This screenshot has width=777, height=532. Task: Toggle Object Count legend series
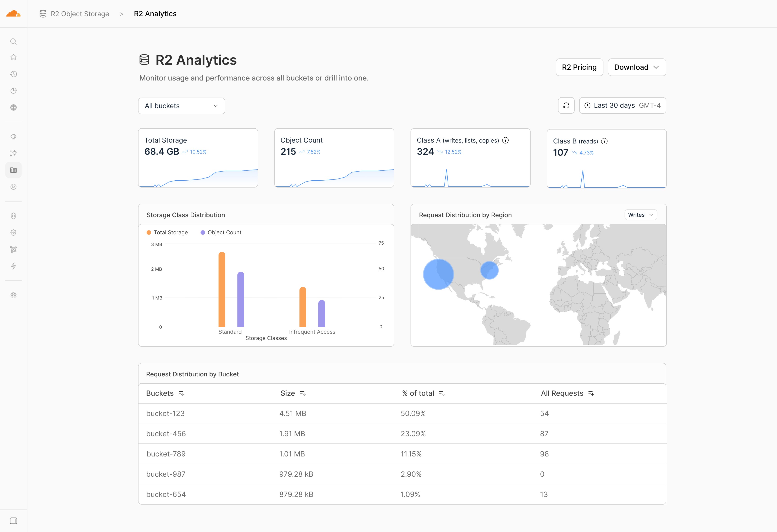tap(221, 232)
